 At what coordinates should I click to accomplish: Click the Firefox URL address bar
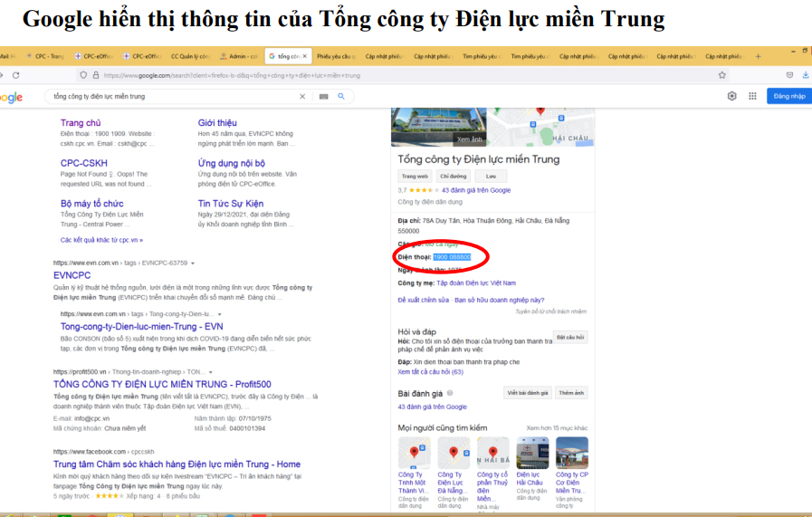click(x=404, y=75)
